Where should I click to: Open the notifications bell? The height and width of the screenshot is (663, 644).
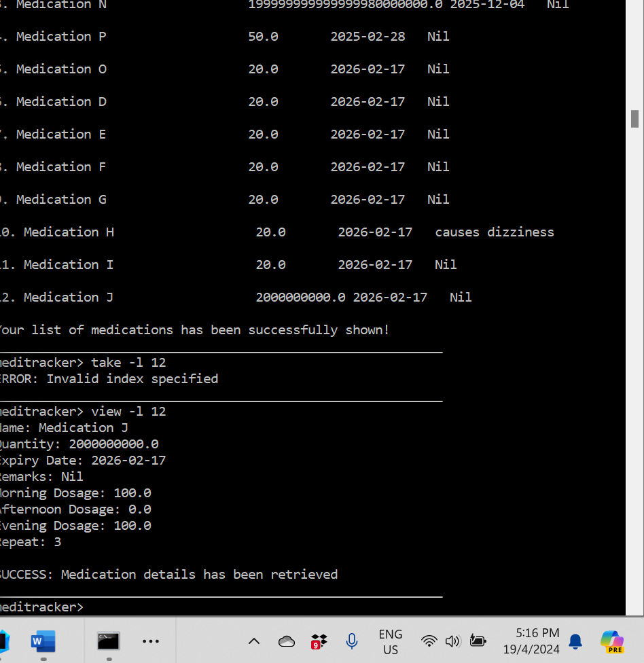[575, 641]
